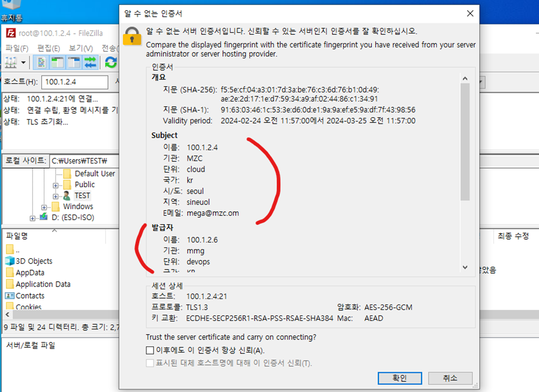Screen dimensions: 539x392
Task: Click the padlock icon in certificate dialog
Action: pyautogui.click(x=132, y=36)
